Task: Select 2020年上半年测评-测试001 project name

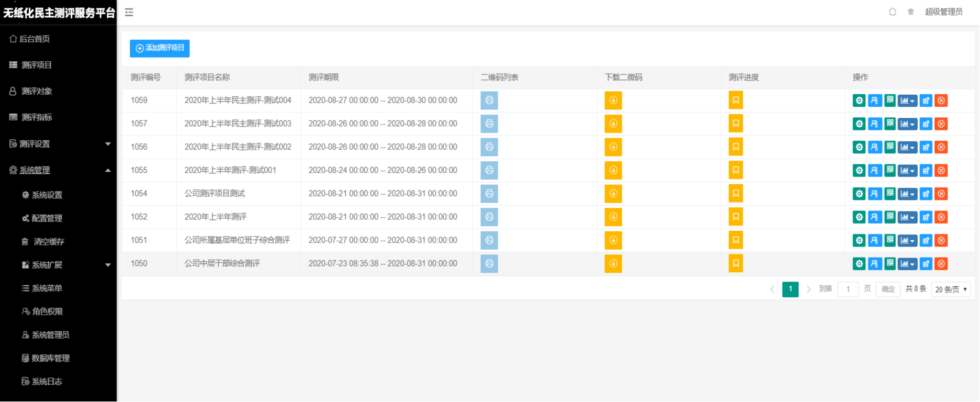Action: (x=230, y=170)
